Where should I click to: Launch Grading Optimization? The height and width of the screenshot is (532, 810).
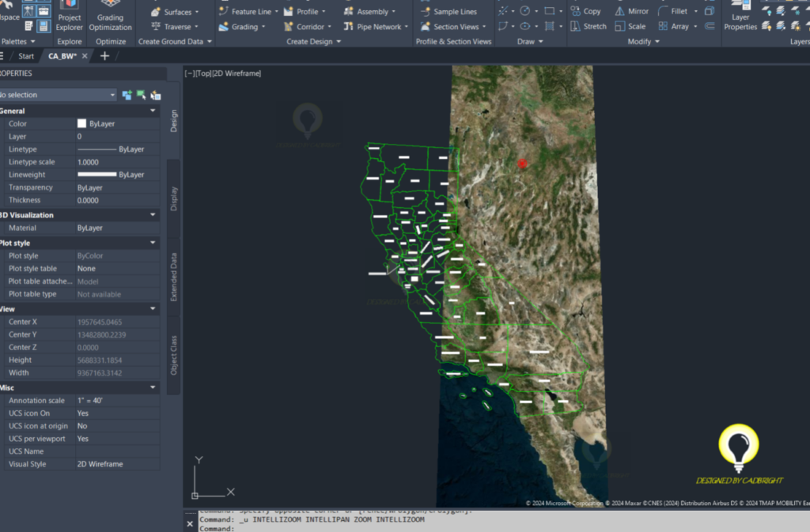pos(110,16)
